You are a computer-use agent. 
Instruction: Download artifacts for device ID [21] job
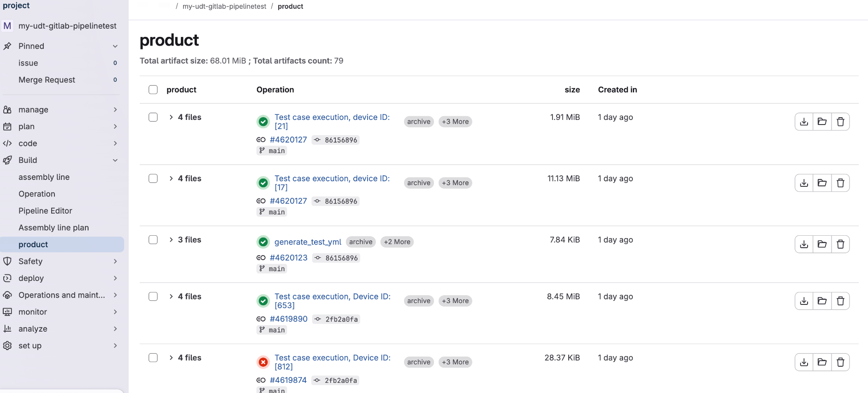pyautogui.click(x=804, y=122)
